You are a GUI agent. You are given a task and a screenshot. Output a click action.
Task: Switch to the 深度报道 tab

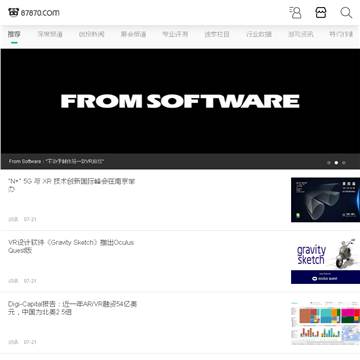pyautogui.click(x=50, y=34)
